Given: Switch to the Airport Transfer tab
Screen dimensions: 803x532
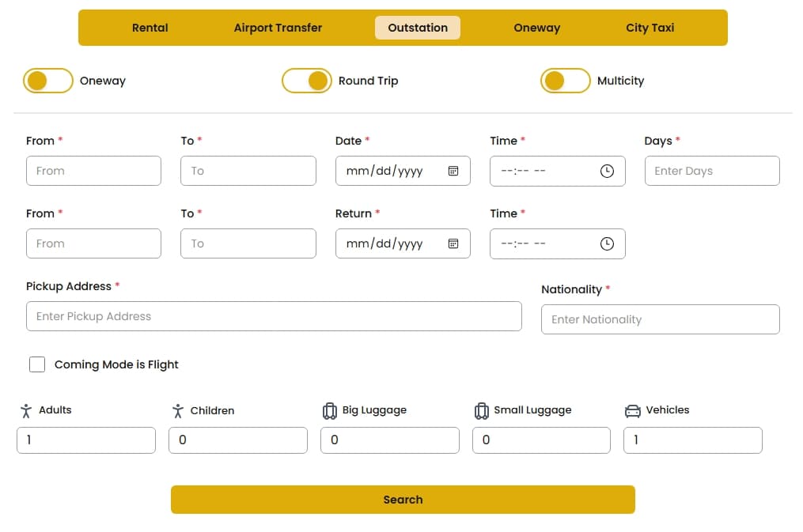Looking at the screenshot, I should [x=278, y=28].
